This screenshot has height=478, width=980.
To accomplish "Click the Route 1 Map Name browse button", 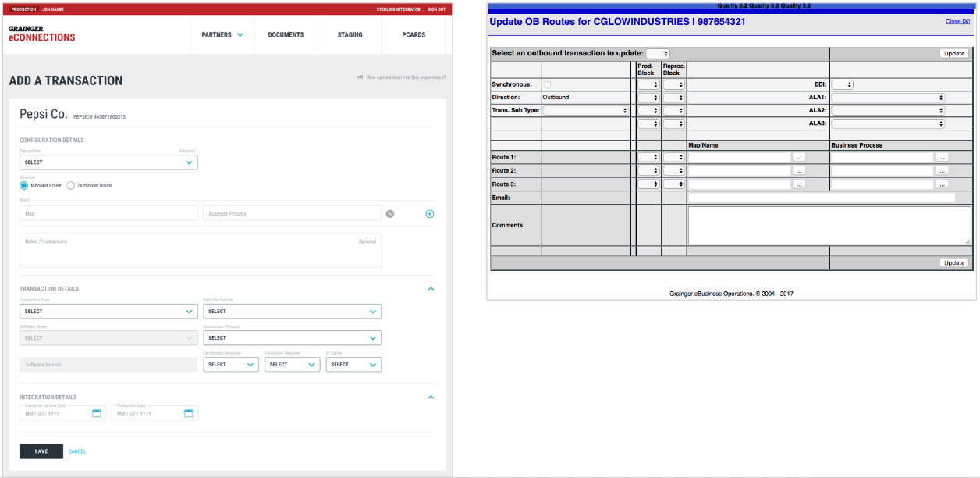I will [x=799, y=157].
